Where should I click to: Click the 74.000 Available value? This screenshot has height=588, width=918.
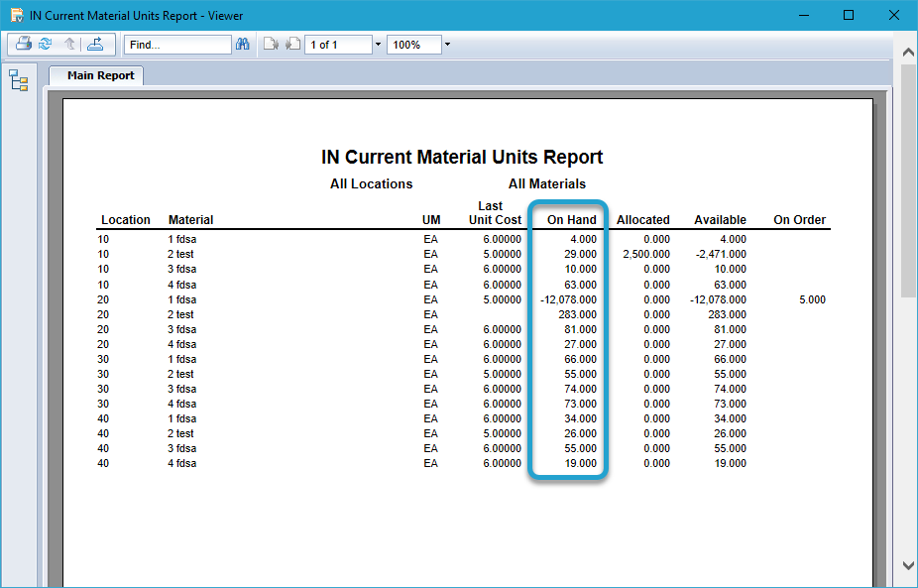tap(730, 389)
